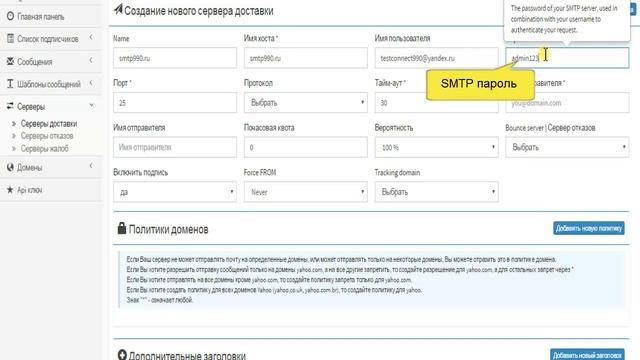Click the password field containing admin123
640x360 pixels.
click(567, 58)
